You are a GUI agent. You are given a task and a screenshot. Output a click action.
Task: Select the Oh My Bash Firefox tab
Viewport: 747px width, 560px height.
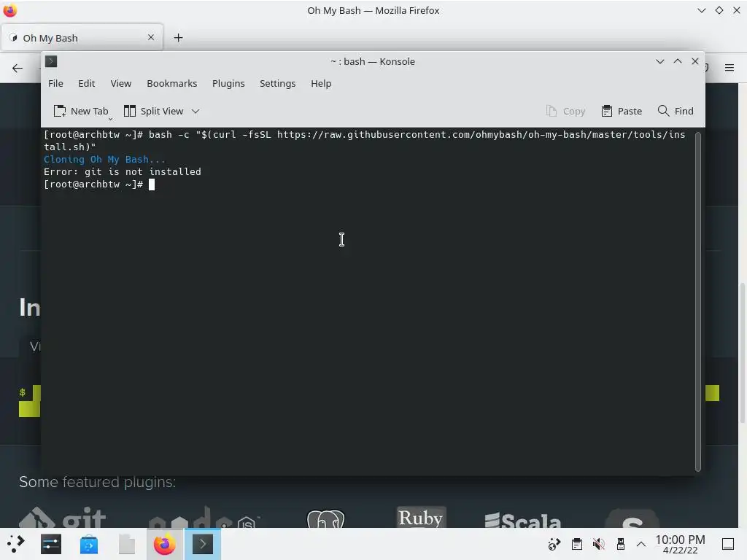(x=82, y=38)
